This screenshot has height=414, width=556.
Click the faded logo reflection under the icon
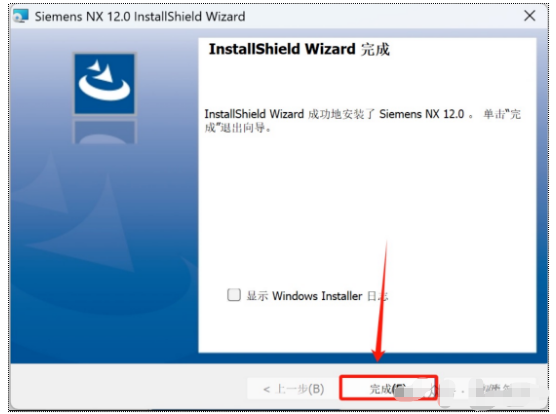[x=104, y=132]
